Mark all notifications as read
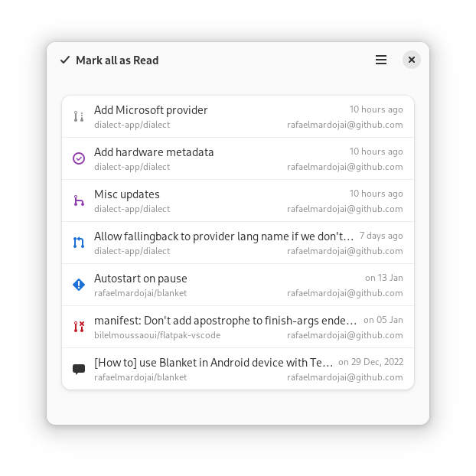Screen dimensions: 476x476 coord(109,60)
